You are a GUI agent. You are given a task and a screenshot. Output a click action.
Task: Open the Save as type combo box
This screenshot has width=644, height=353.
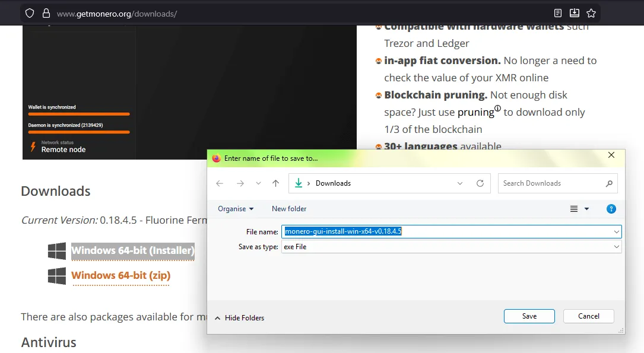pos(451,247)
